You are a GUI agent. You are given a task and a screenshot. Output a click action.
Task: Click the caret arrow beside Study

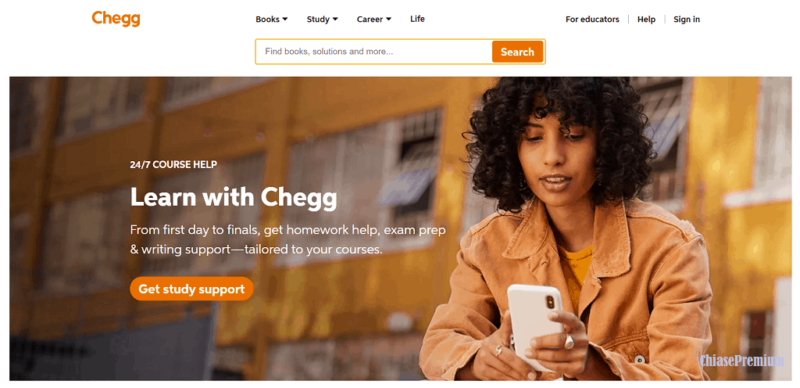335,19
